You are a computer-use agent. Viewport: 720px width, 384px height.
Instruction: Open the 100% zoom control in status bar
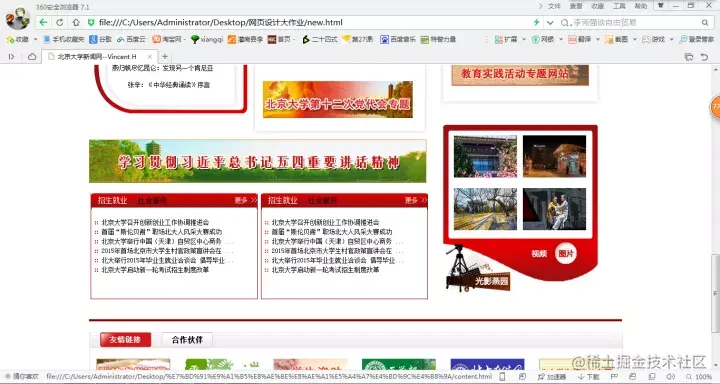(699, 377)
